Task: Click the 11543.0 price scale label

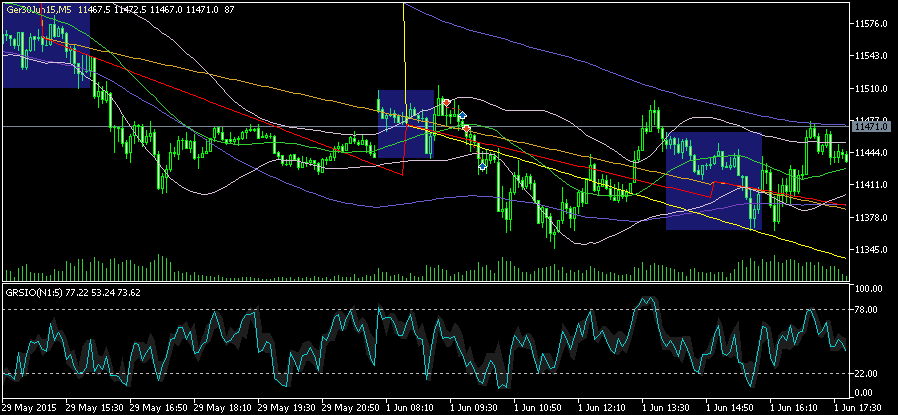Action: 870,56
